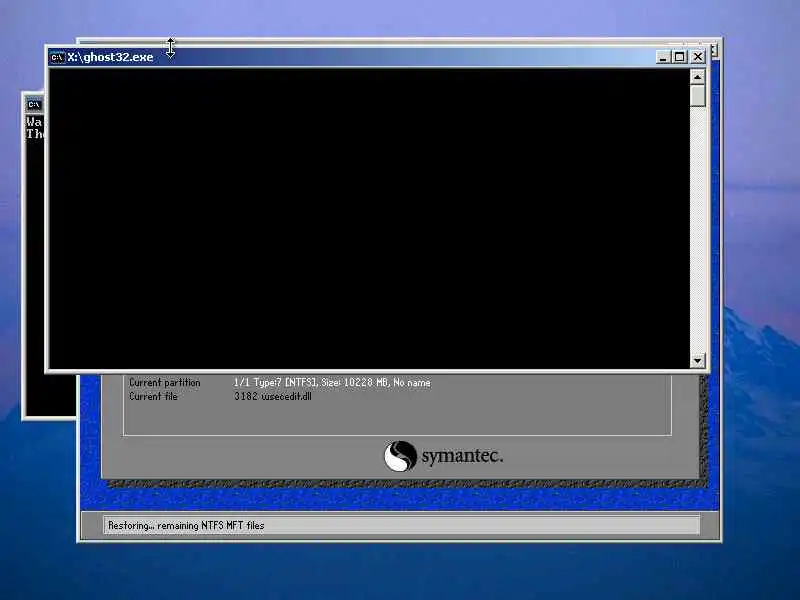Screen dimensions: 800x600
Task: Click the X:\ghost32.exe title bar text
Action: coord(110,57)
